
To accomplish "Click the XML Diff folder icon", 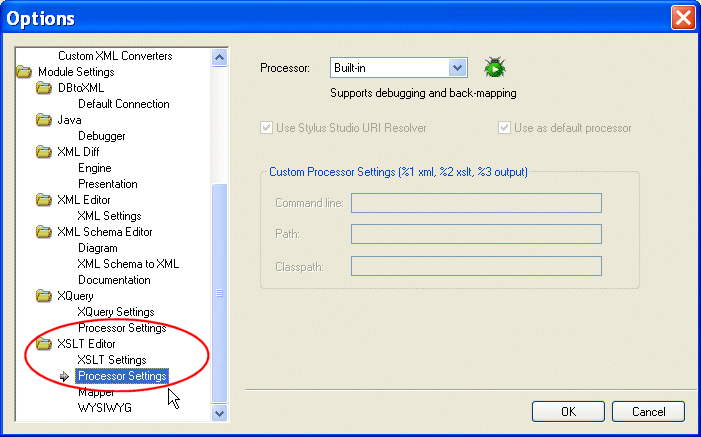I will (x=44, y=152).
